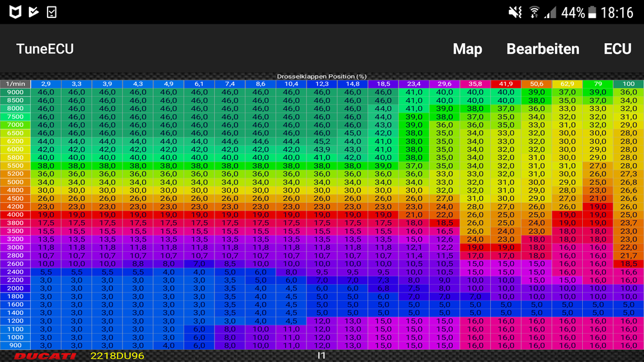Select the 9000 rpm row header
Viewport: 644px width, 362px height.
coord(15,92)
